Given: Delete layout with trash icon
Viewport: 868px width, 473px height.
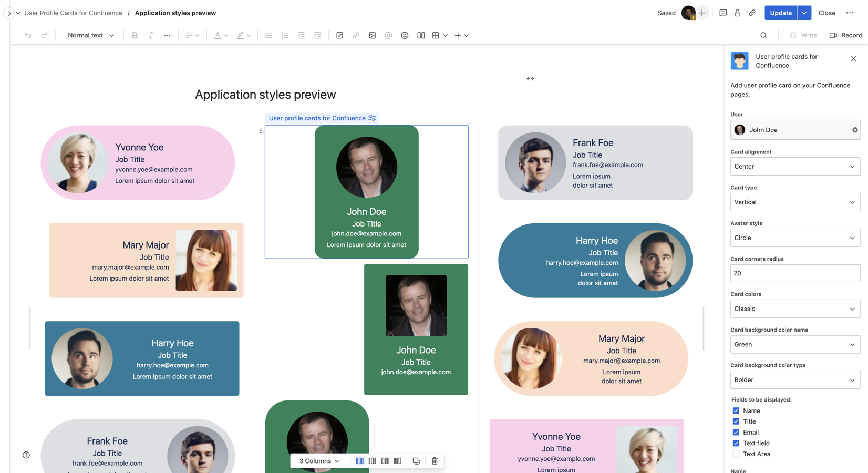Looking at the screenshot, I should click(x=435, y=461).
